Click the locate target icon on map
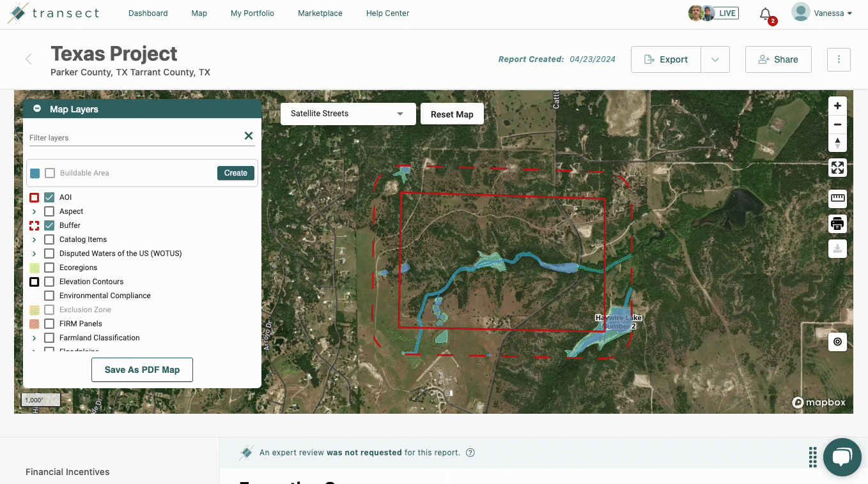Image resolution: width=868 pixels, height=484 pixels. tap(837, 342)
